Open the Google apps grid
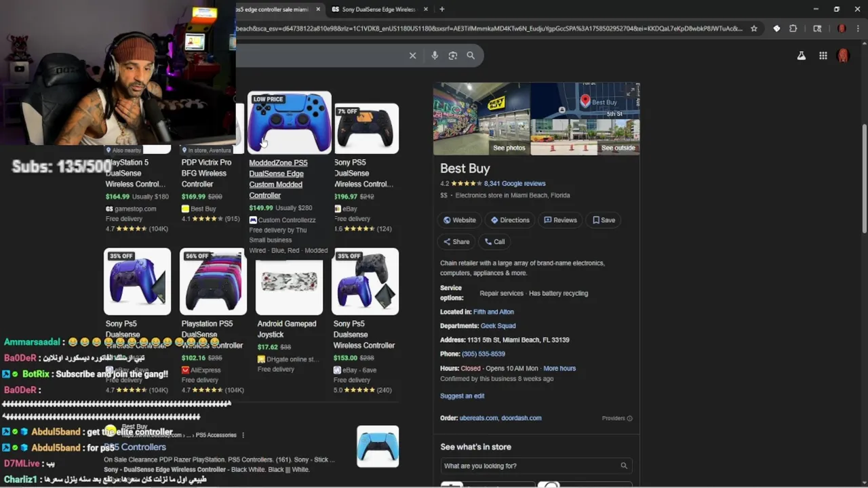The height and width of the screenshot is (488, 868). (823, 56)
